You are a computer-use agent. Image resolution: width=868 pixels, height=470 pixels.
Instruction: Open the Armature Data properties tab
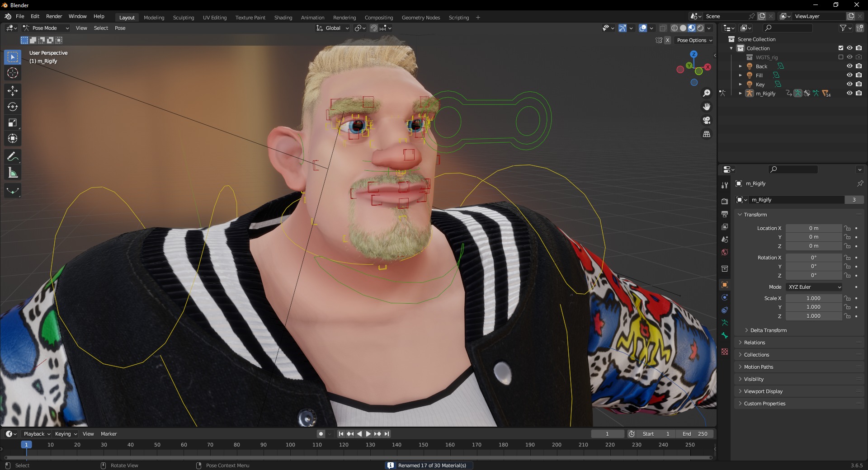725,323
